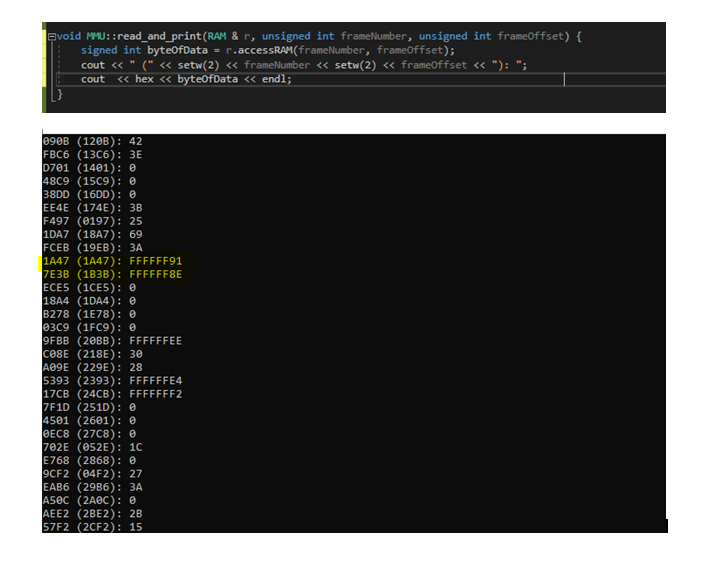Select console line EE4E (174E): 3B
704x584 pixels.
[92, 208]
